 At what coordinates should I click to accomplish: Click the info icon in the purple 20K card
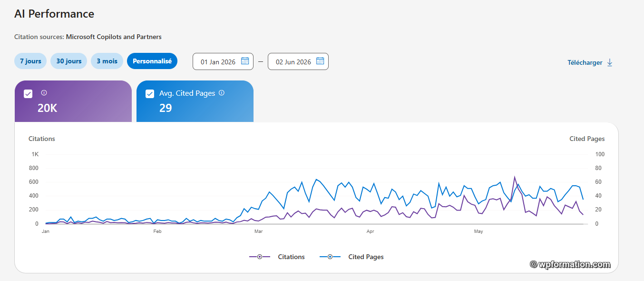(44, 93)
